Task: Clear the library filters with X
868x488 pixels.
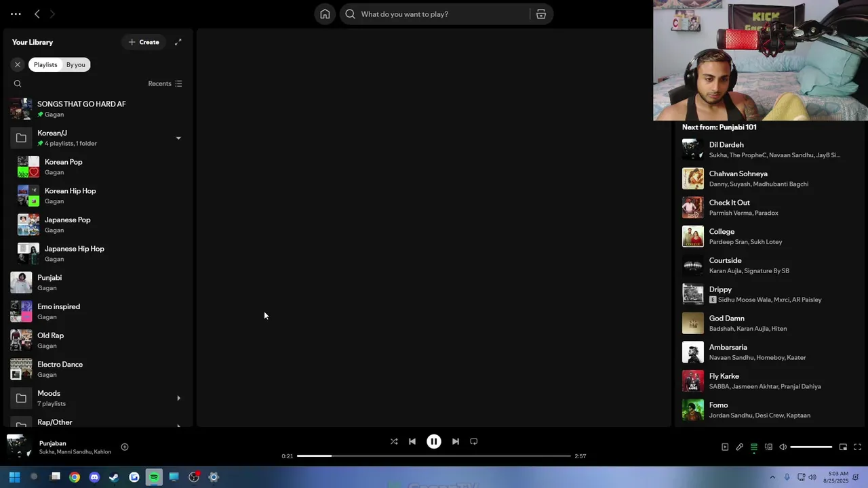Action: pos(18,64)
